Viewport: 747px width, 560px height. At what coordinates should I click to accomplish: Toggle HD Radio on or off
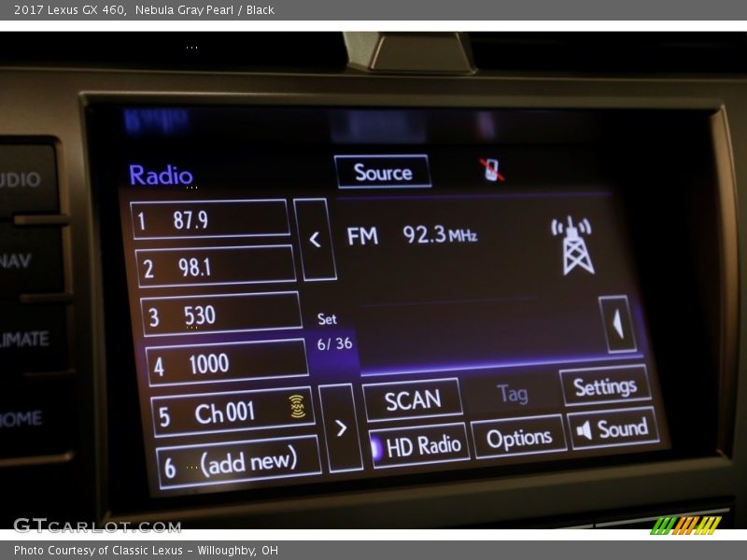click(x=418, y=446)
